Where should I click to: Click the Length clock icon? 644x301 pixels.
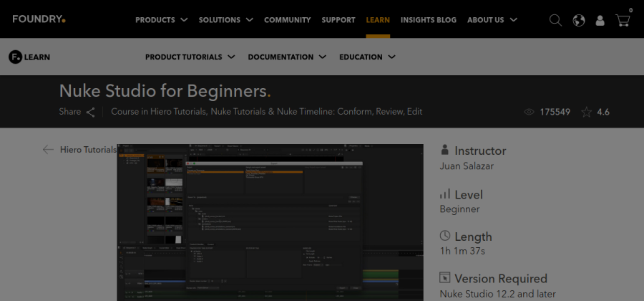(445, 236)
